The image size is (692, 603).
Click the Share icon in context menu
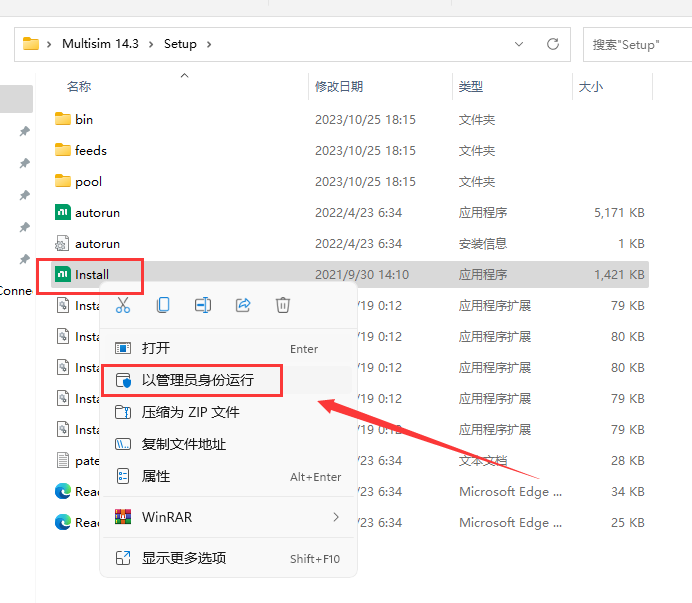coord(243,305)
